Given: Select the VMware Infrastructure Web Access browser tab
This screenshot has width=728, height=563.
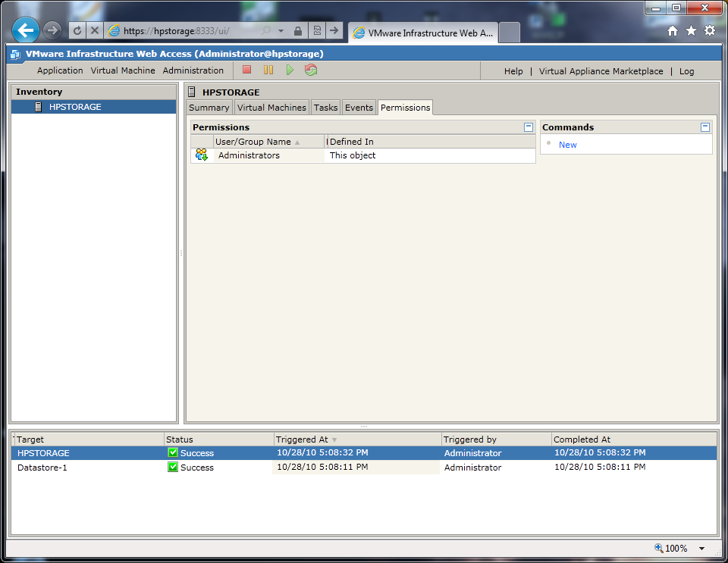Looking at the screenshot, I should pyautogui.click(x=423, y=33).
